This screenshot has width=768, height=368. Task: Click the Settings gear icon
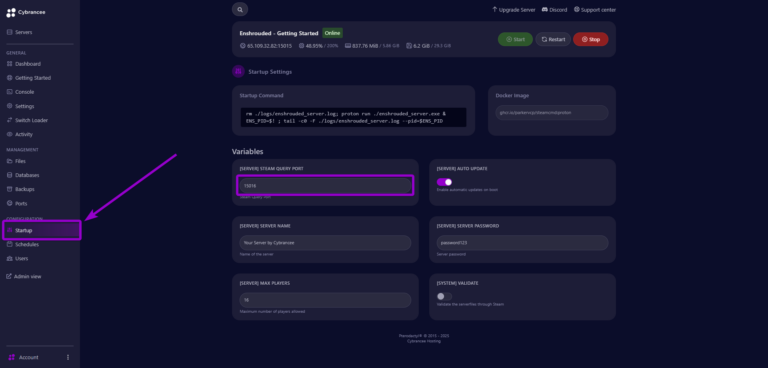point(9,106)
